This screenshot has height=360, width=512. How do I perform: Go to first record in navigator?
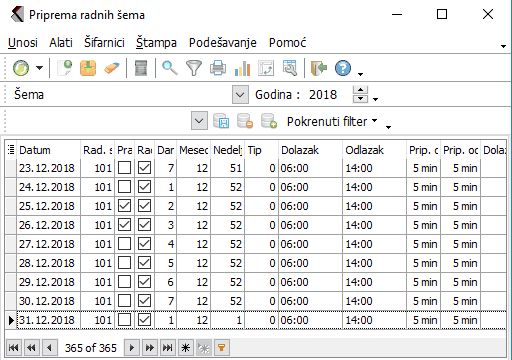(14, 348)
